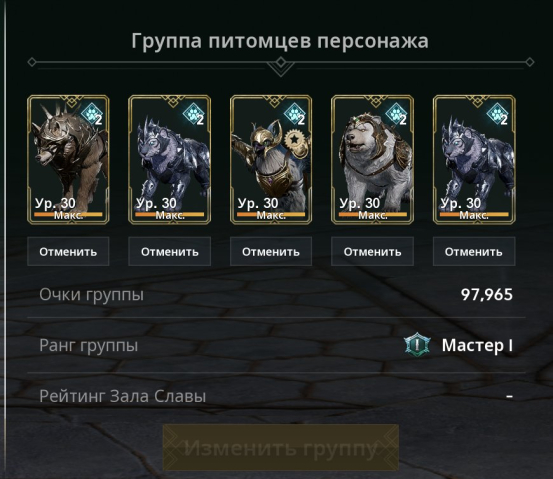This screenshot has height=479, width=553.
Task: Click the orange level bar on first card
Action: 68,214
